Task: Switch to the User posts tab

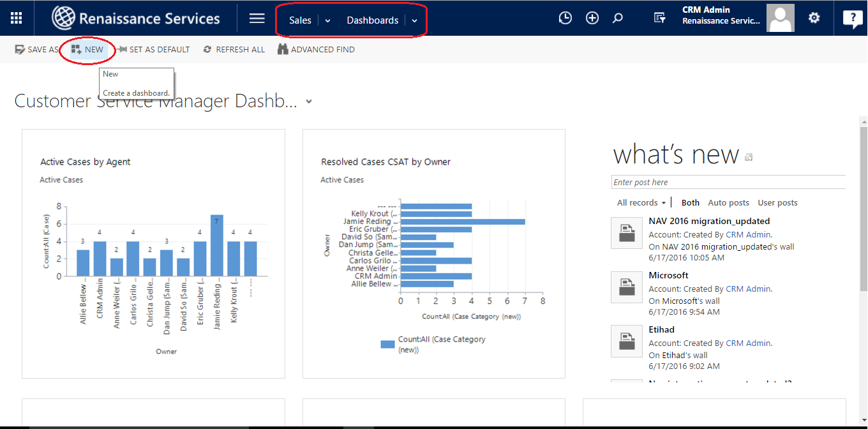Action: tap(777, 202)
